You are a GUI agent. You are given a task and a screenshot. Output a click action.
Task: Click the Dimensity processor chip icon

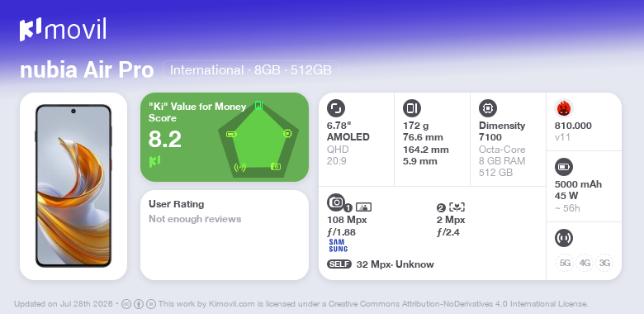488,108
